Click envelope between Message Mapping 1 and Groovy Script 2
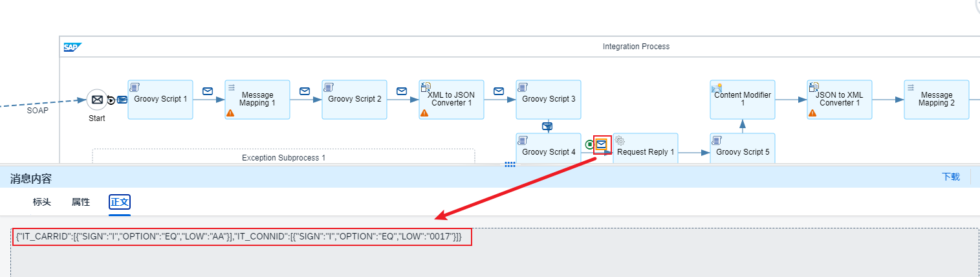Image resolution: width=980 pixels, height=277 pixels. (305, 91)
